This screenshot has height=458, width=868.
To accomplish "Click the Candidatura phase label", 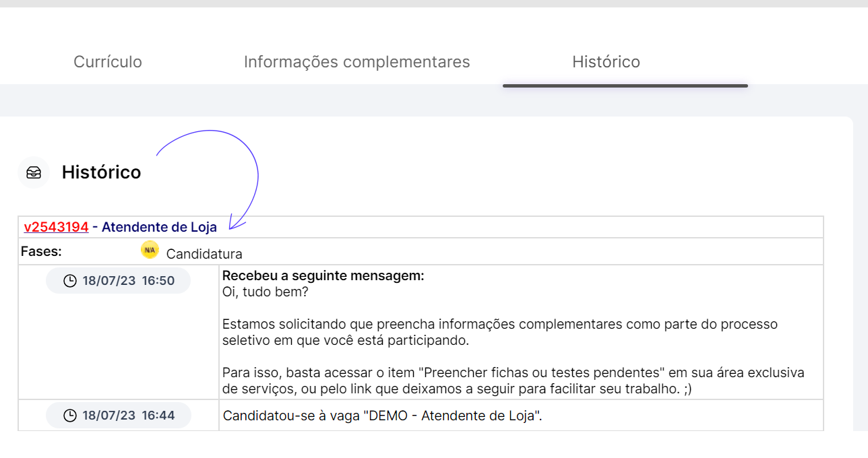I will (204, 254).
